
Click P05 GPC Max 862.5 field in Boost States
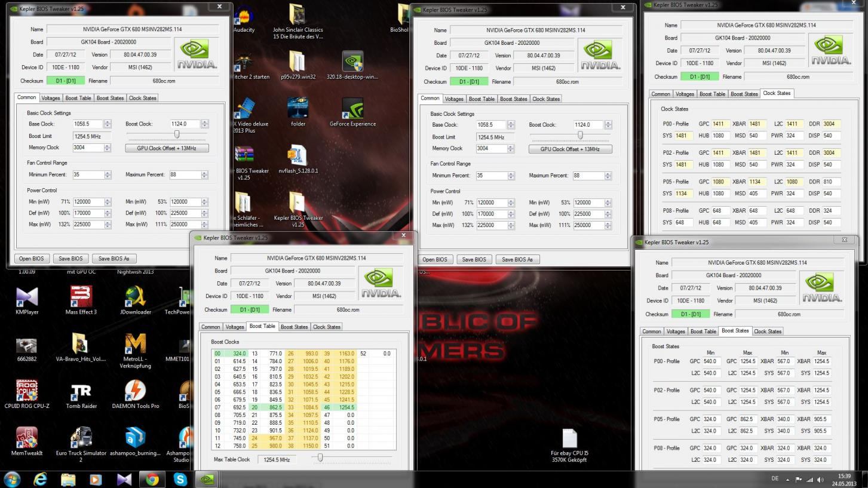(x=747, y=419)
